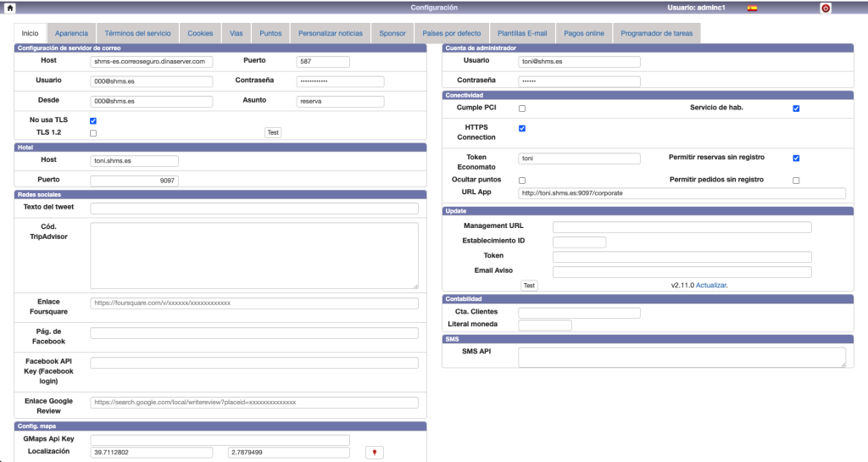Disable the No usa TLS checkbox
Viewport: 868px width, 462px height.
tap(93, 121)
